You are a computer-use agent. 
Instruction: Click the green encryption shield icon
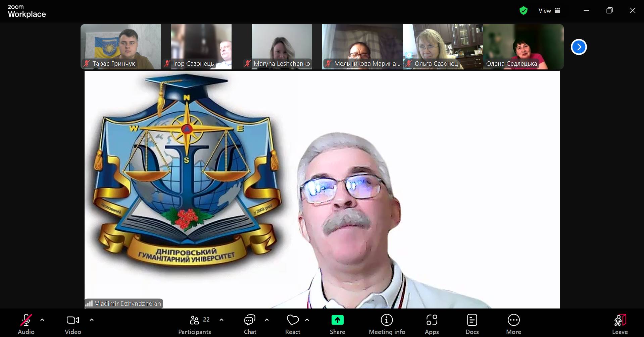coord(523,11)
